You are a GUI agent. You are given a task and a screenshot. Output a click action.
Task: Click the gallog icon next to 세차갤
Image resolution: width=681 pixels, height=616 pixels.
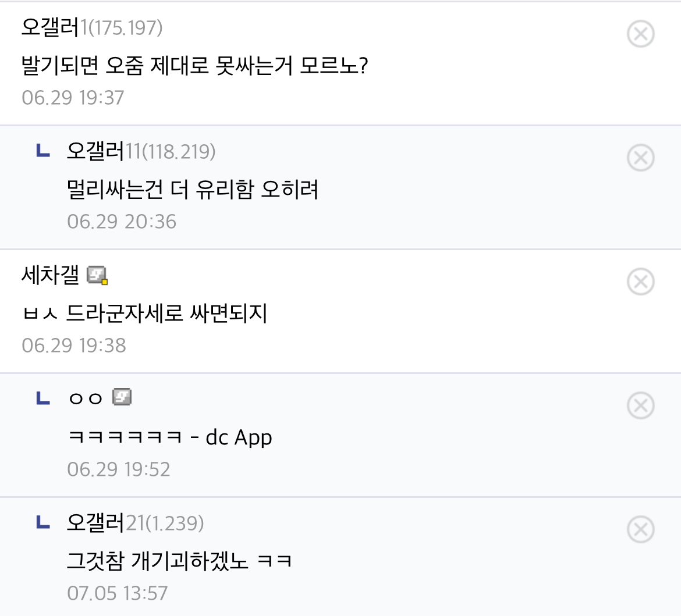pos(97,275)
